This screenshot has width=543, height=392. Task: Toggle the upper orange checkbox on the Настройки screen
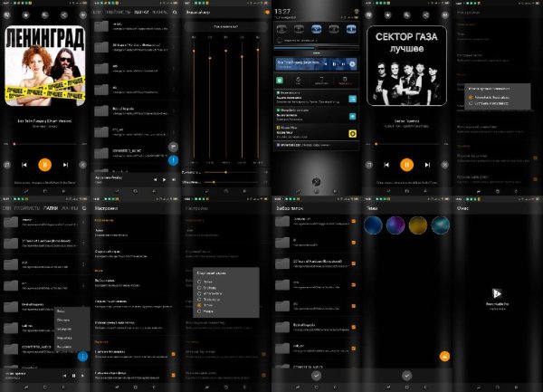(173, 354)
